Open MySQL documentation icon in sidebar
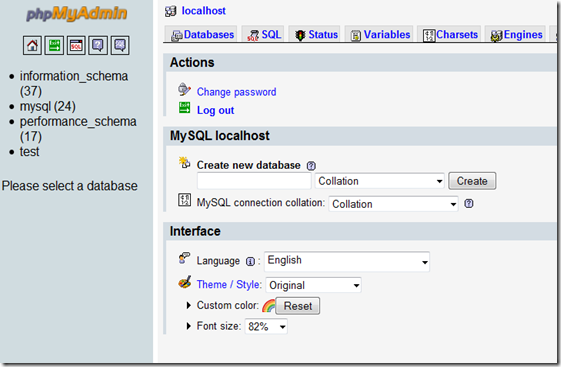This screenshot has height=367, width=561. pyautogui.click(x=120, y=45)
